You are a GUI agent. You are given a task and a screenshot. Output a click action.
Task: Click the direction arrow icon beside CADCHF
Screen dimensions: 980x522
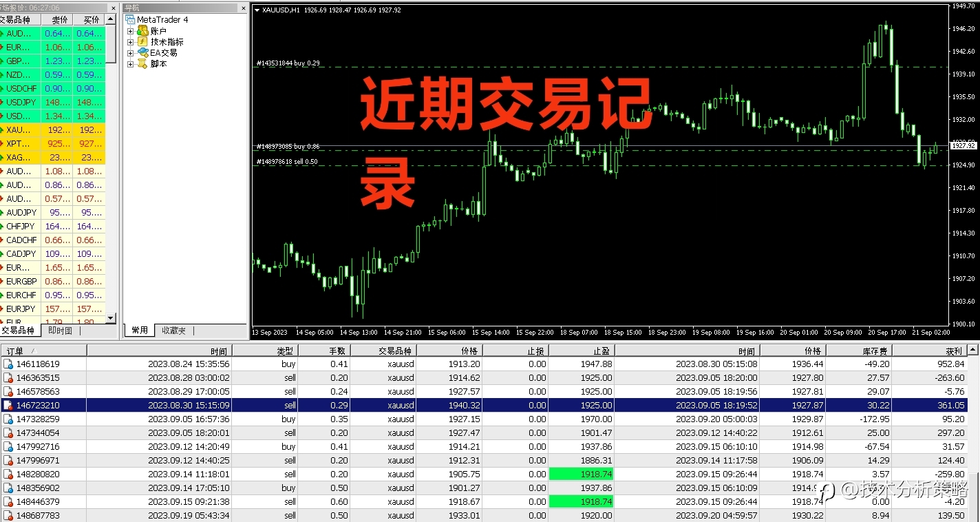click(2, 240)
